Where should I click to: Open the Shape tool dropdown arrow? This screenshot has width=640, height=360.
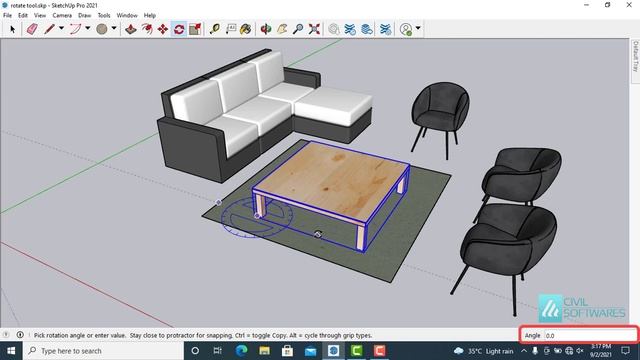click(114, 28)
